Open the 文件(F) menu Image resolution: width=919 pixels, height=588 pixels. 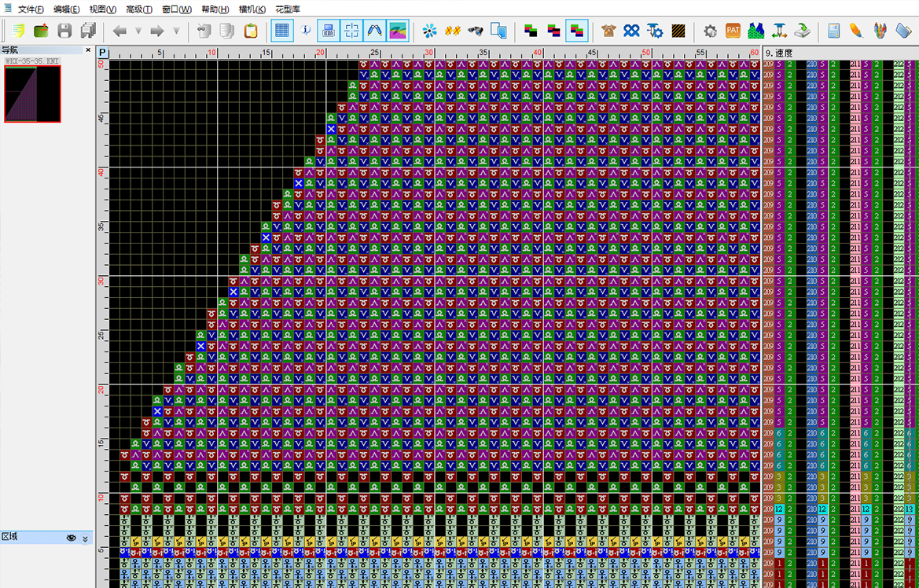coord(31,9)
